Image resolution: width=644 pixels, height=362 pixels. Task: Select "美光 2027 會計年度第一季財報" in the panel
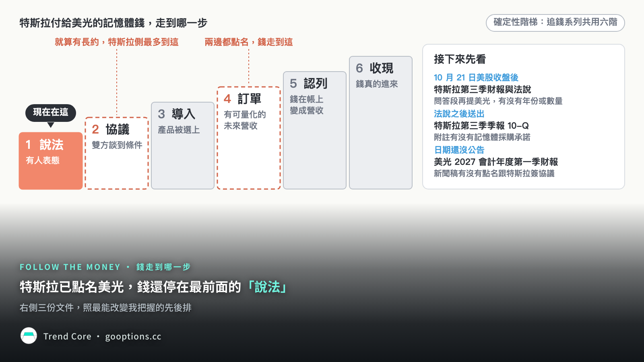coord(496,162)
